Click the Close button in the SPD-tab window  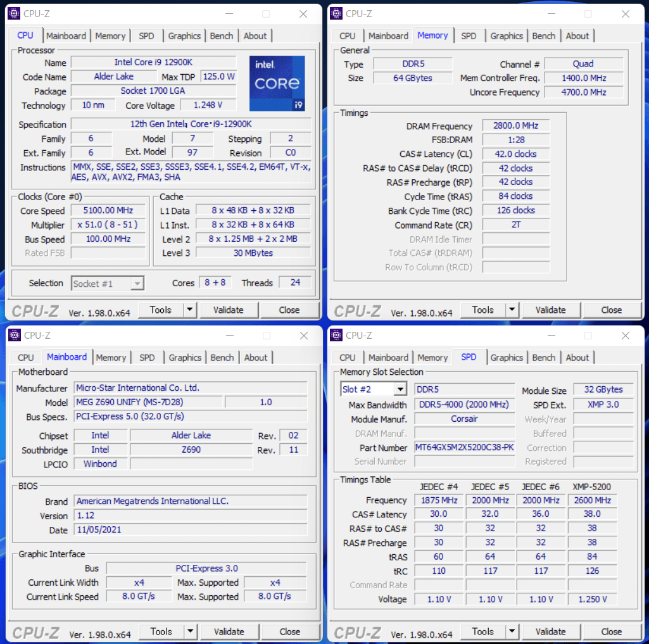pos(612,631)
